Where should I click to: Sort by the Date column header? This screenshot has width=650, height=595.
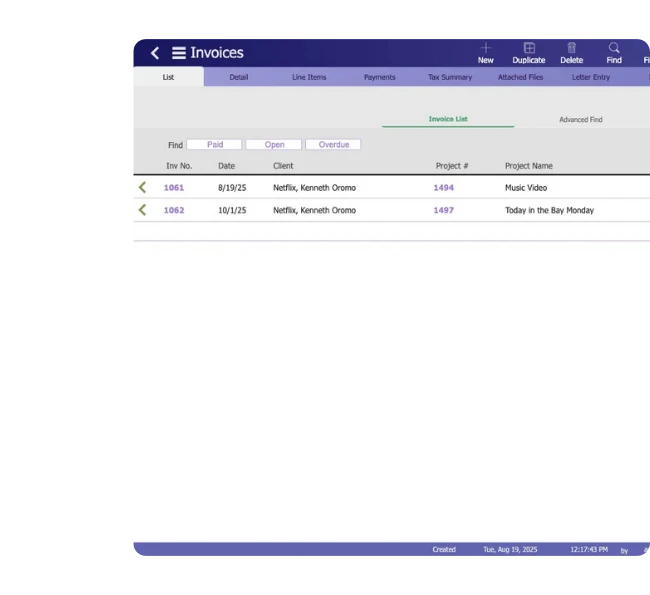point(226,166)
